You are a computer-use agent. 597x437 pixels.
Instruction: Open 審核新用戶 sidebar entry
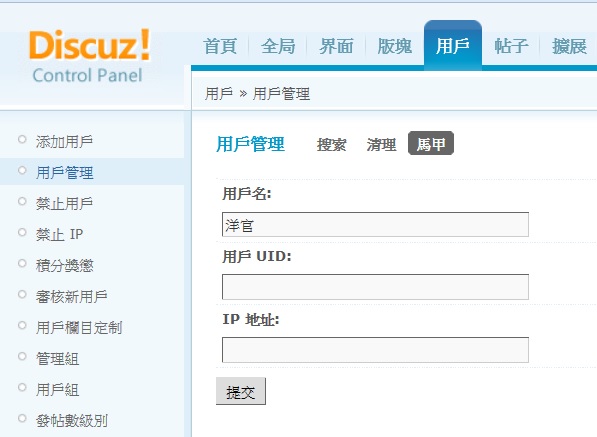tap(72, 297)
